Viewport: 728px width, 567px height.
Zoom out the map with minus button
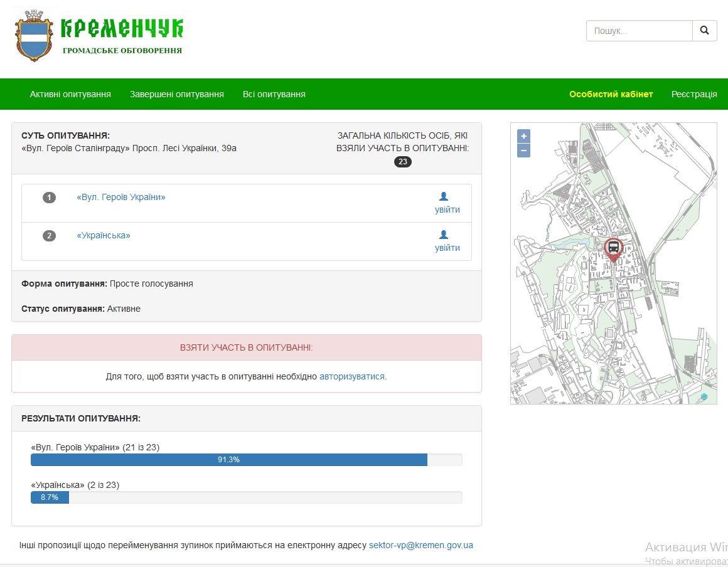tap(523, 151)
